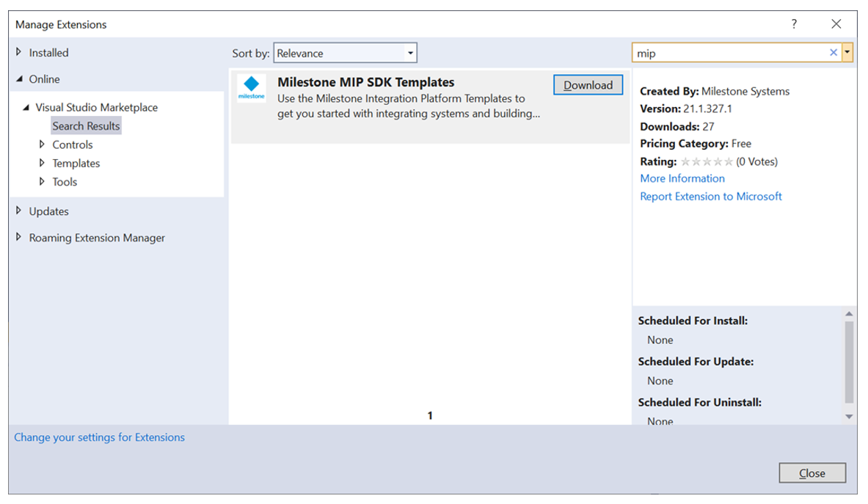
Task: Click the Pricing Category: Free text
Action: tap(696, 144)
